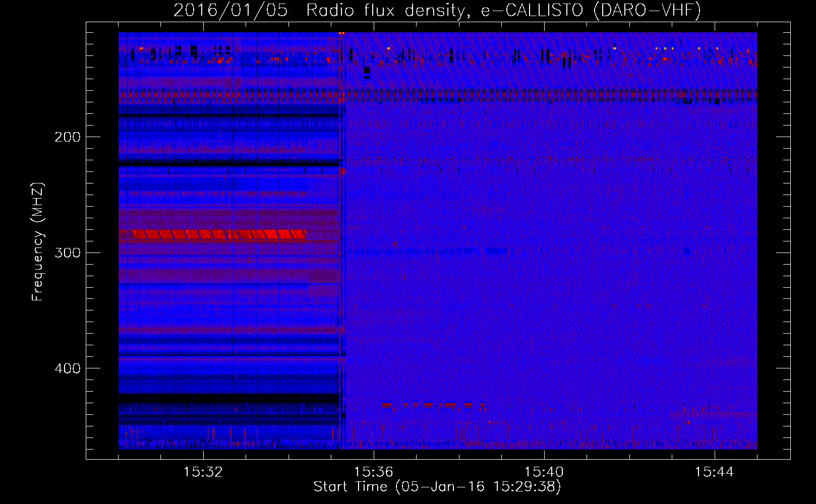This screenshot has height=504, width=816.
Task: Click the '400' frequency tick label
Action: (x=68, y=368)
